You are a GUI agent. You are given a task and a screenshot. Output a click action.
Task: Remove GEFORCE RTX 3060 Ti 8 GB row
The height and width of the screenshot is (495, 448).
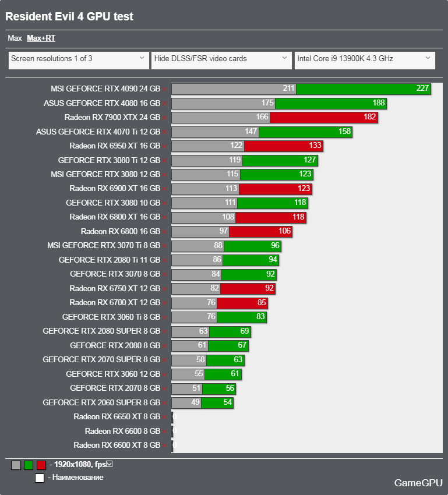(x=164, y=317)
